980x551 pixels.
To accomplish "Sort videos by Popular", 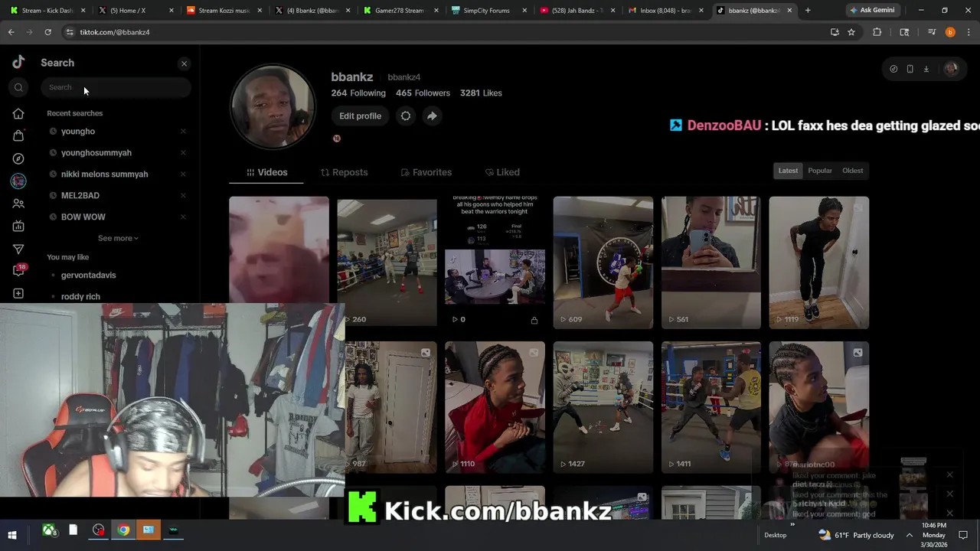I will [820, 171].
